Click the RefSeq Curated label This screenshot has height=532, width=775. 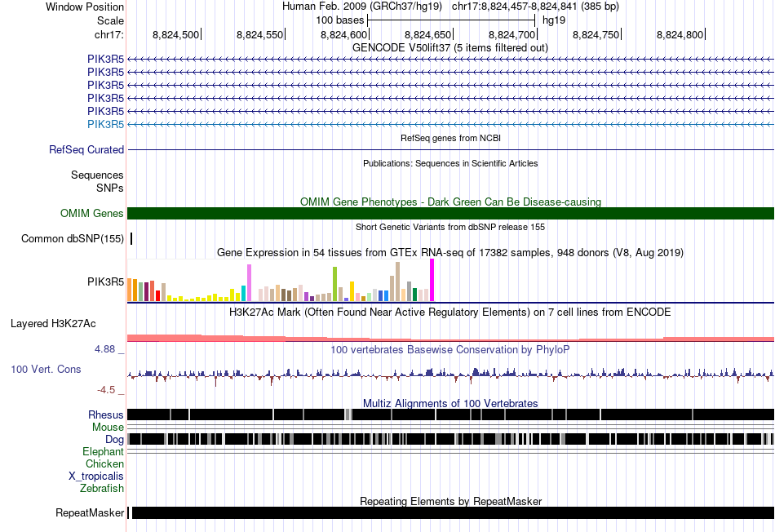(86, 150)
